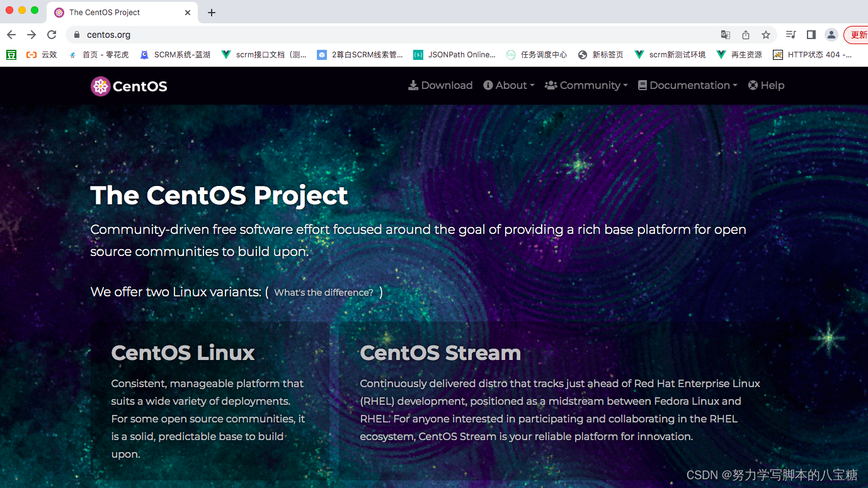Viewport: 868px width, 488px height.
Task: Click the browser profile avatar
Action: [x=831, y=35]
